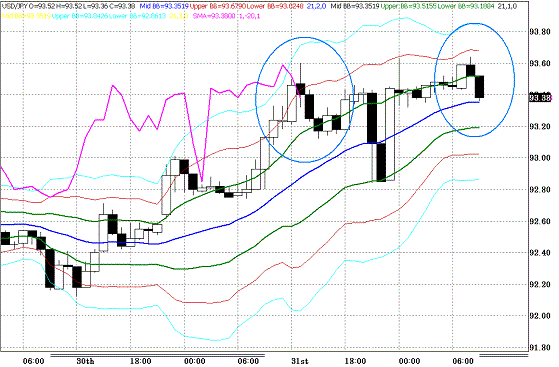Click the 06:00 label just before 31st
Viewport: 559px width, 367px height.
(248, 361)
